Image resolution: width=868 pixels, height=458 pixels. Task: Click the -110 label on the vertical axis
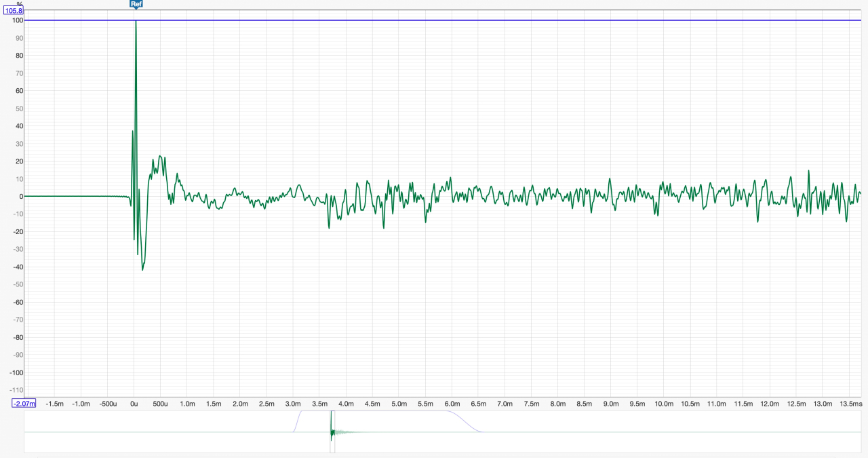16,390
